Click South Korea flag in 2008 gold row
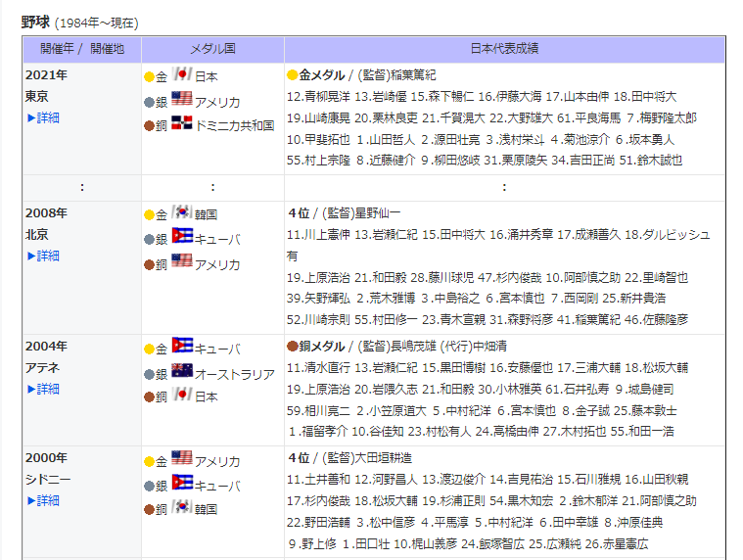The image size is (743, 560). pyautogui.click(x=182, y=211)
